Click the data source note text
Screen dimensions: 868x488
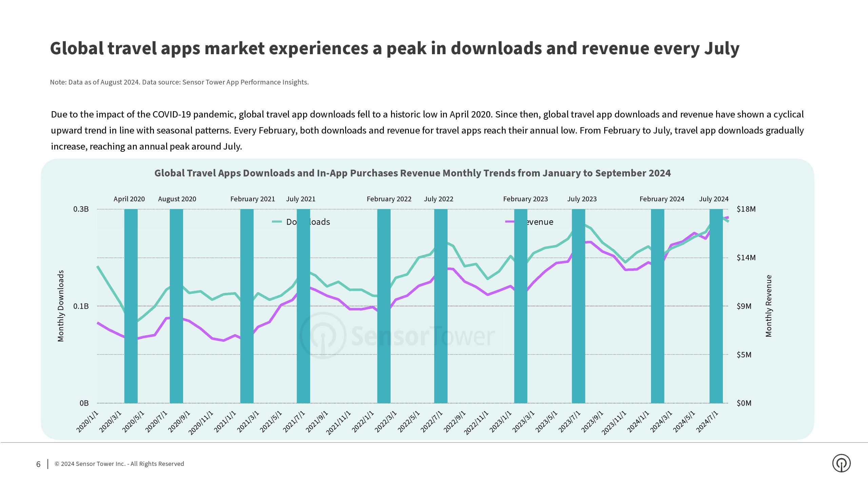tap(179, 82)
